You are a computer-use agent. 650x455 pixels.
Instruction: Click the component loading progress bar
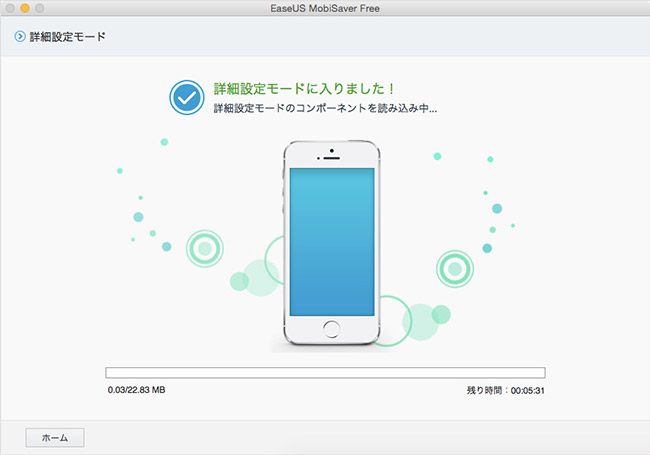pos(325,373)
